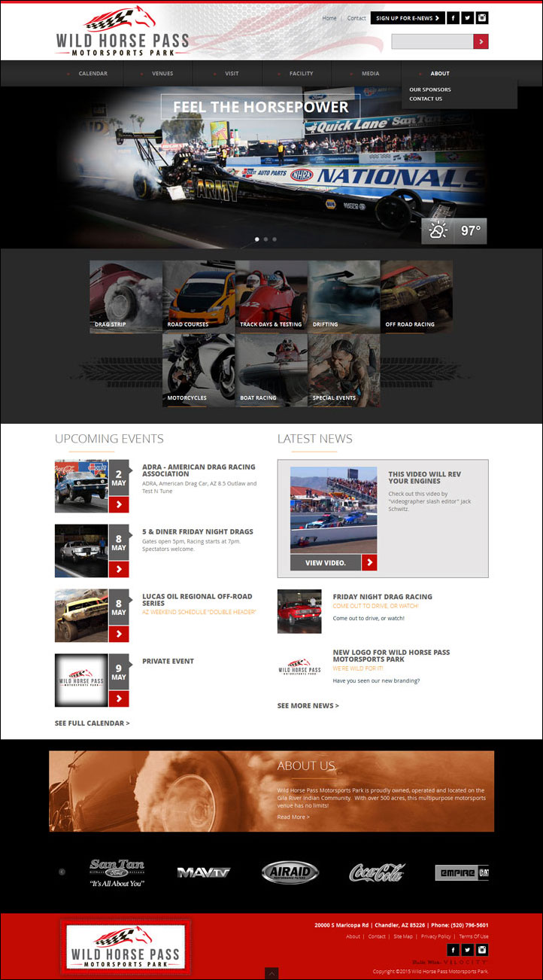This screenshot has height=980, width=543.
Task: Open the Special Events tile
Action: (x=344, y=370)
